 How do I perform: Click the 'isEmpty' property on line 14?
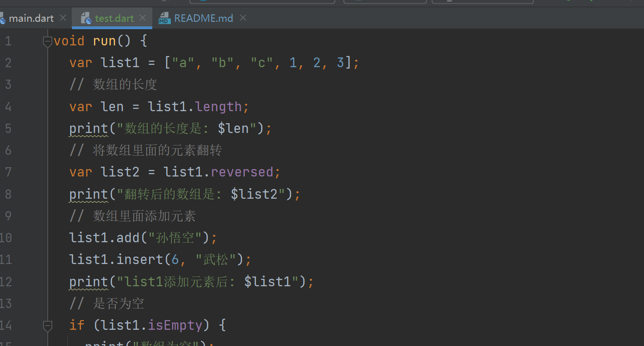pos(175,325)
